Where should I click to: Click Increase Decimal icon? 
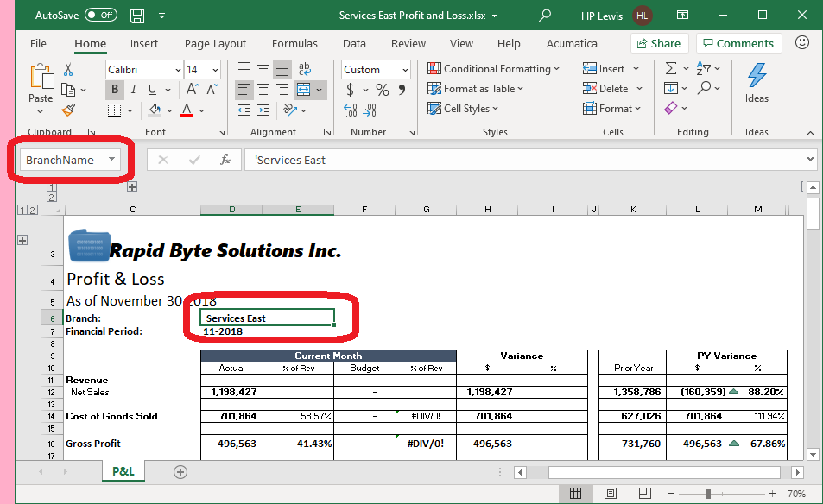coord(350,110)
